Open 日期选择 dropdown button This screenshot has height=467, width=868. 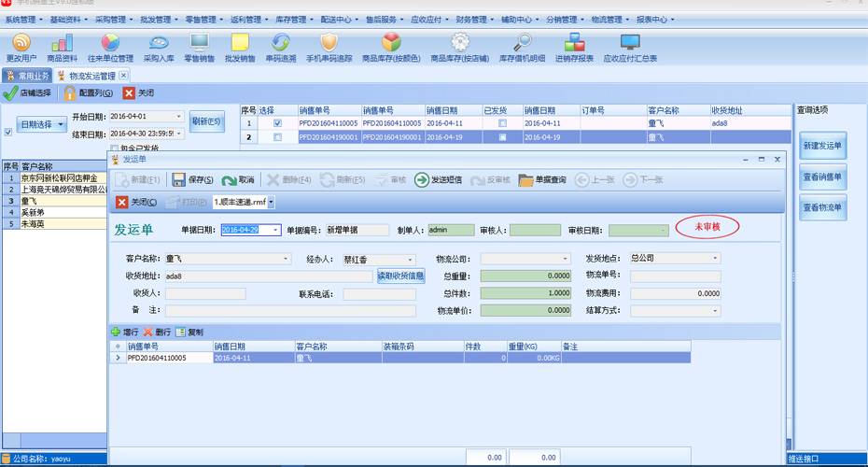41,124
